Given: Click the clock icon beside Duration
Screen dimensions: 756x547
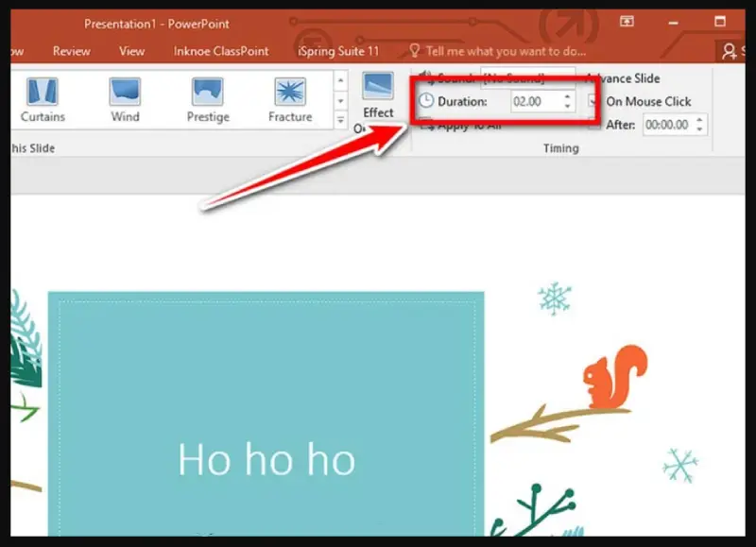Looking at the screenshot, I should point(426,101).
